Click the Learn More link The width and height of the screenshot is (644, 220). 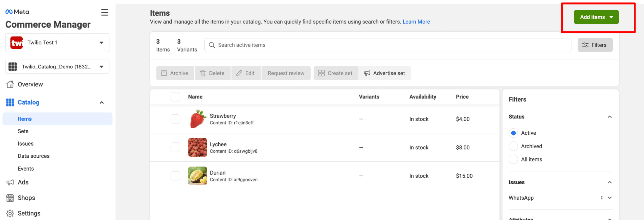(416, 22)
